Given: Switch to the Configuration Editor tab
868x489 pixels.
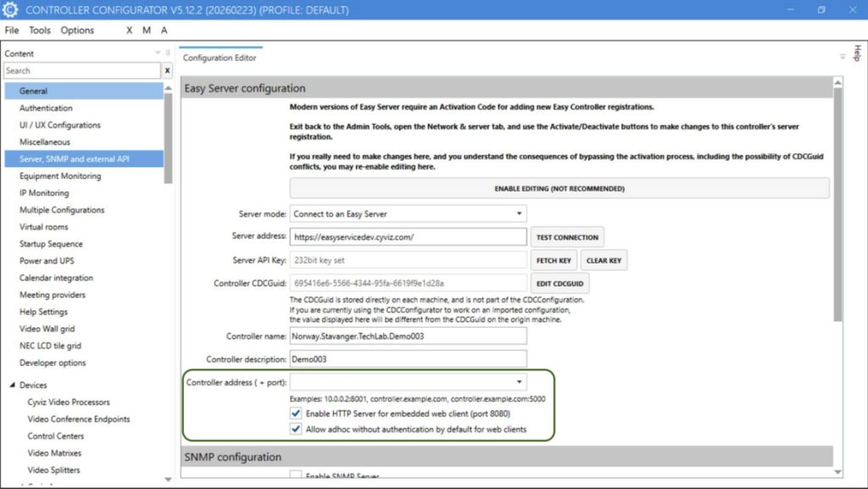Looking at the screenshot, I should (220, 58).
